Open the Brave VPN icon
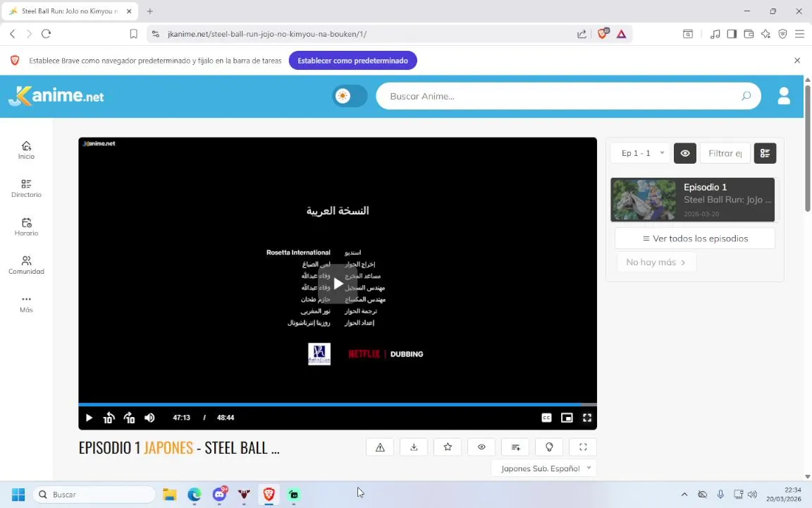 pos(783,34)
